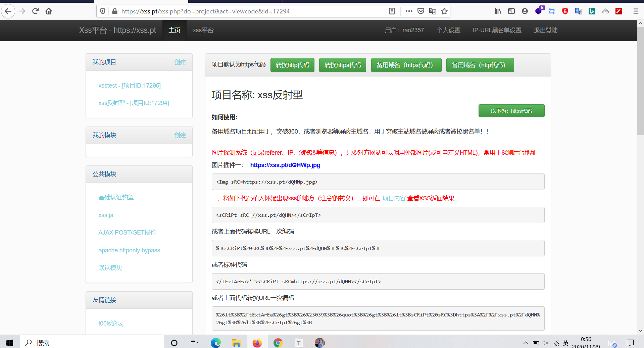Click the padlock site security icon

pos(115,11)
